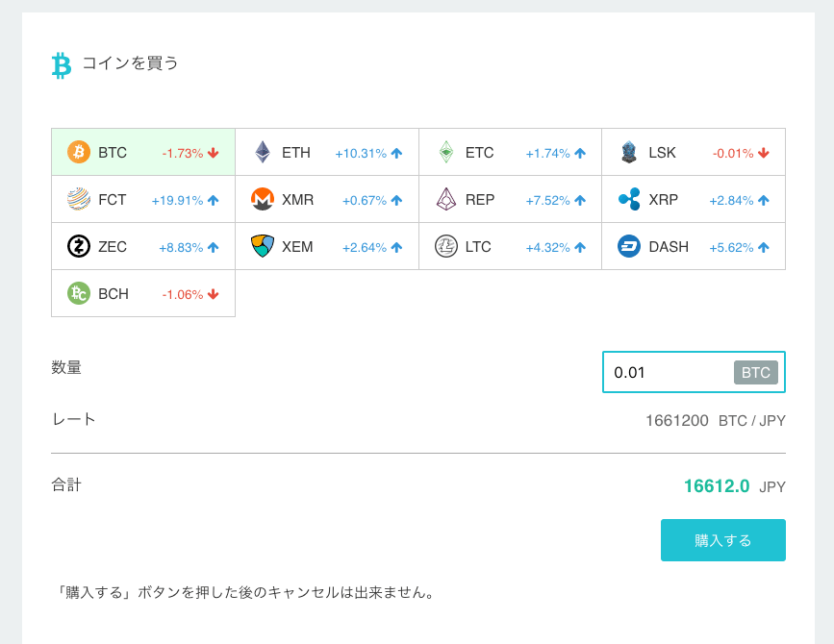Click the up arrow beside XMR change
This screenshot has height=644, width=834.
(x=396, y=200)
